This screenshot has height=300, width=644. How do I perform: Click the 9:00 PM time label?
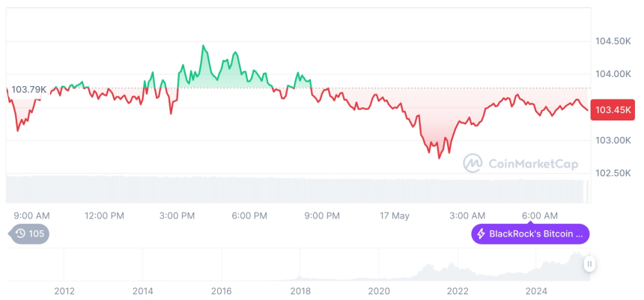point(322,215)
